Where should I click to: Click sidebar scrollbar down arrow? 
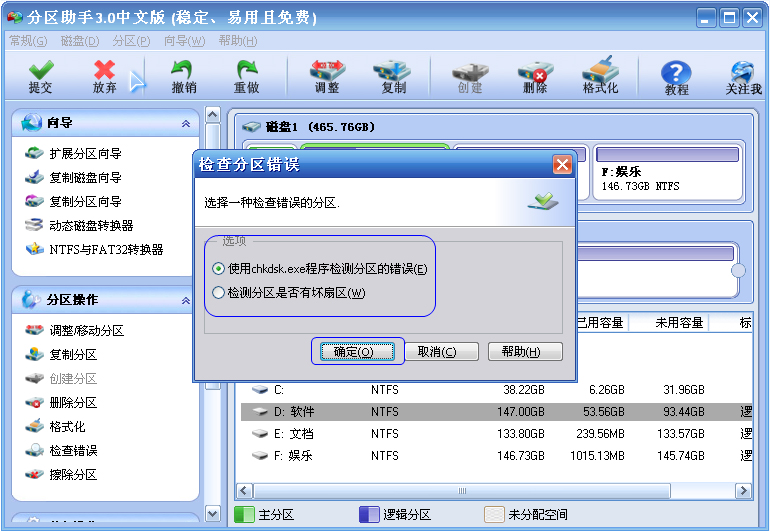click(213, 514)
